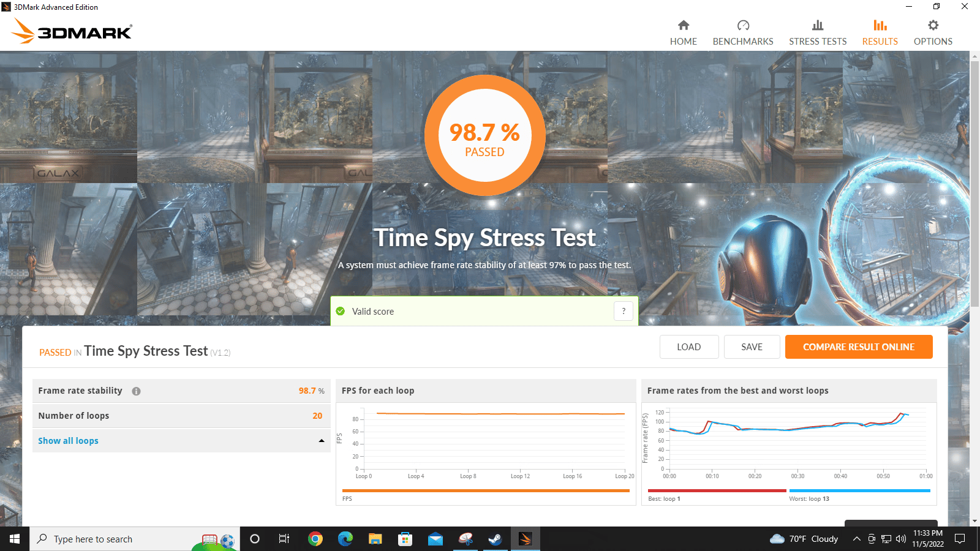Click the red Best loop legend bar
This screenshot has width=980, height=551.
coord(717,490)
